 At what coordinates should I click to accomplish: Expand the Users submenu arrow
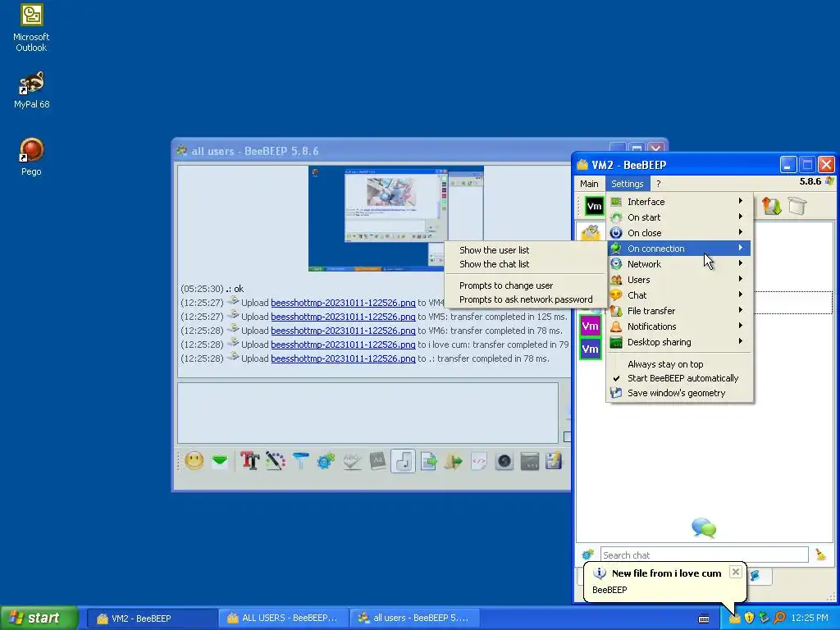(x=741, y=279)
